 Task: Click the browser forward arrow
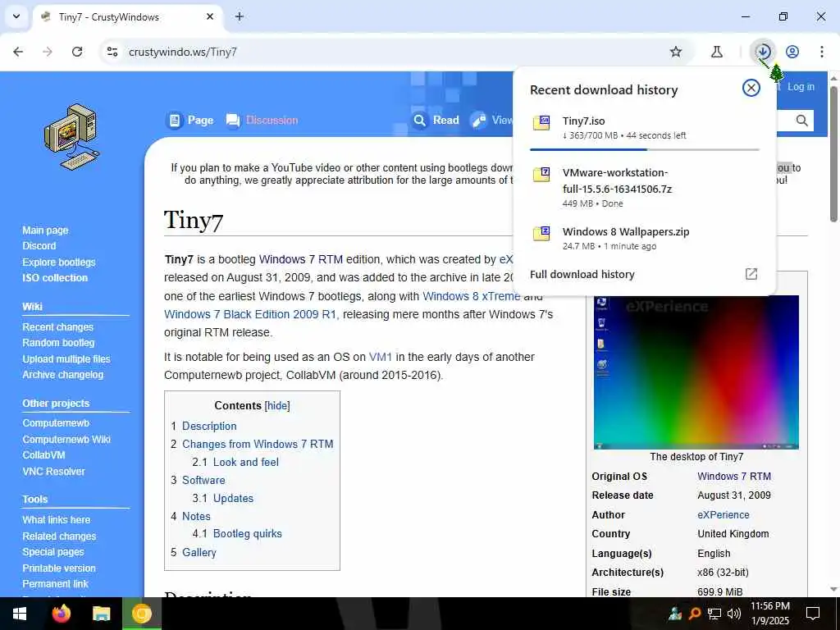(48, 52)
